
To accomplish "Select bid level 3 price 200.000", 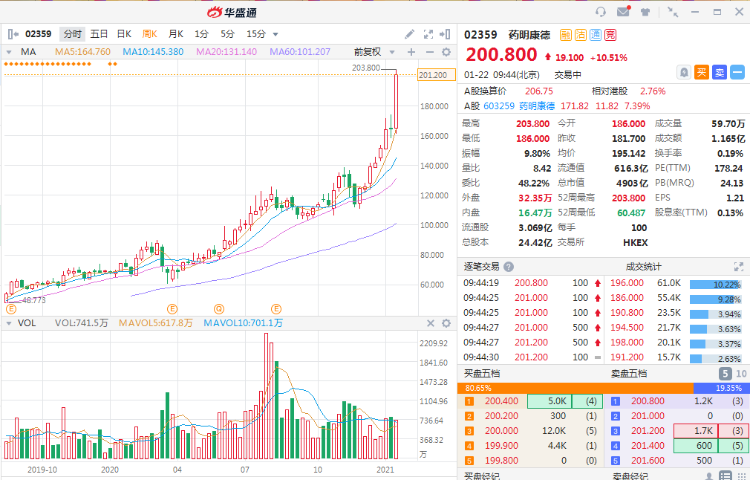I will coord(501,431).
